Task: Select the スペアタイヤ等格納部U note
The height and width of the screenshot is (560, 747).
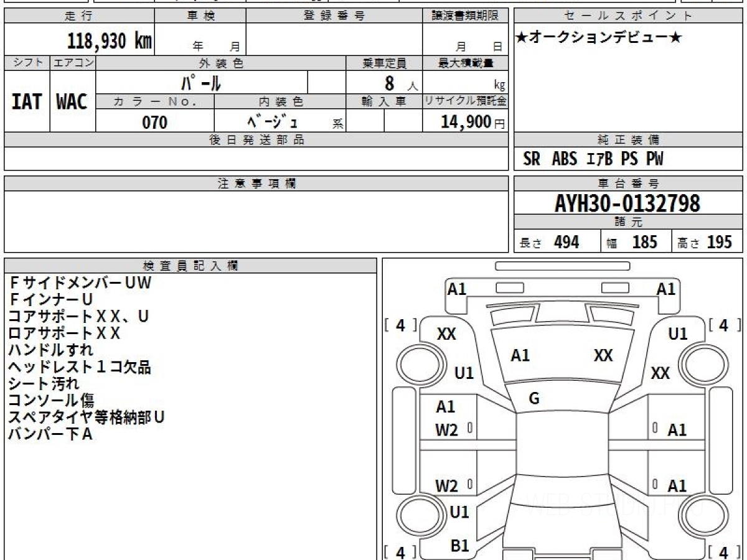Action: click(87, 418)
